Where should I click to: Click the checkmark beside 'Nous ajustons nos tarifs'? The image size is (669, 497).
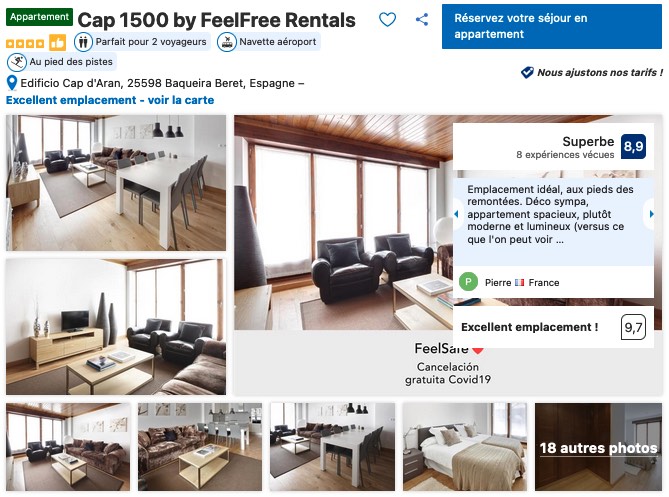click(x=527, y=72)
